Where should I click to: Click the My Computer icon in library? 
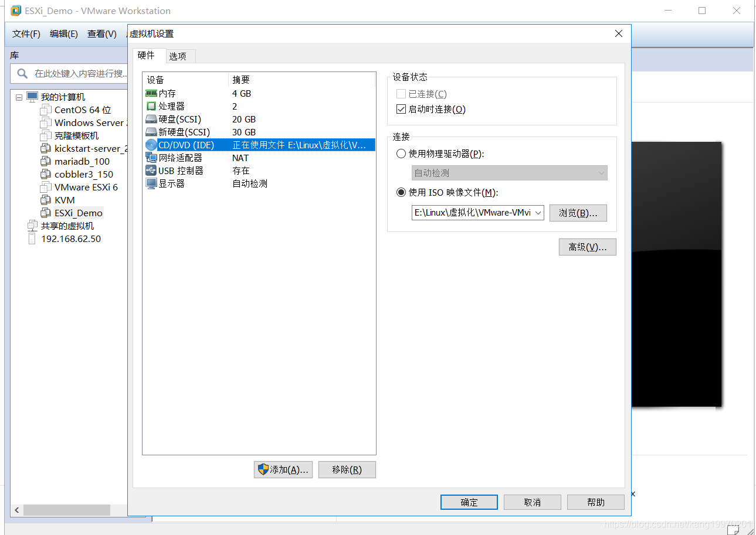[32, 97]
